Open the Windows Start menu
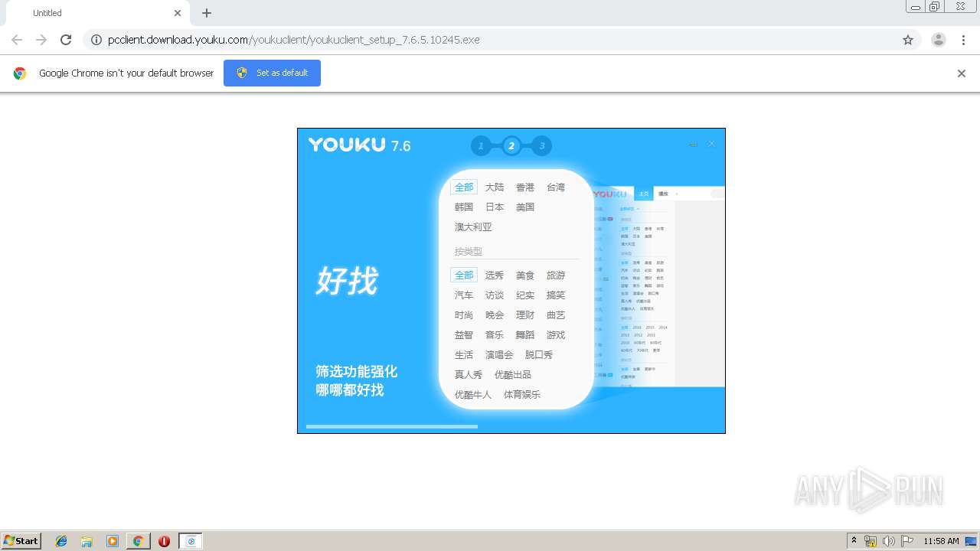 coord(21,541)
